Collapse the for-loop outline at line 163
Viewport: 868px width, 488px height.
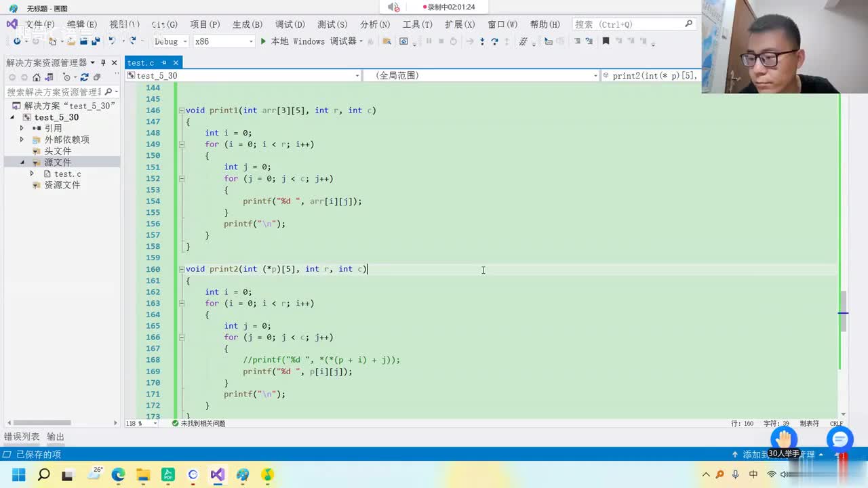[x=181, y=304]
